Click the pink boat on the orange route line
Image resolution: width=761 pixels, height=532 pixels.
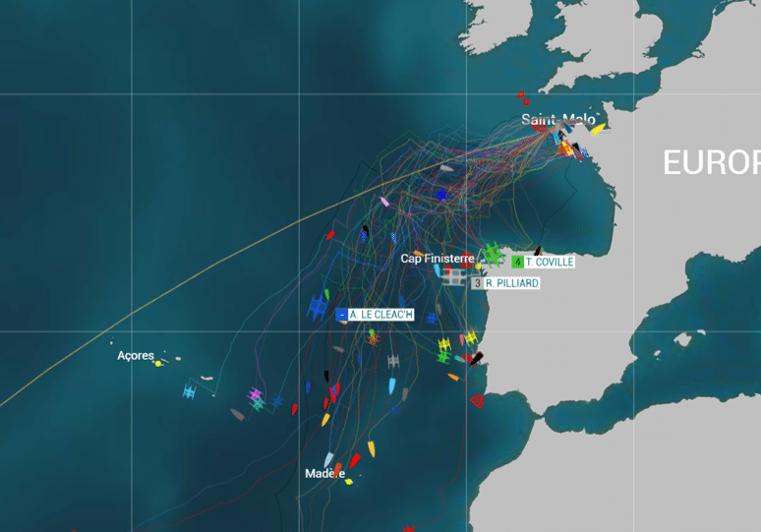384,201
